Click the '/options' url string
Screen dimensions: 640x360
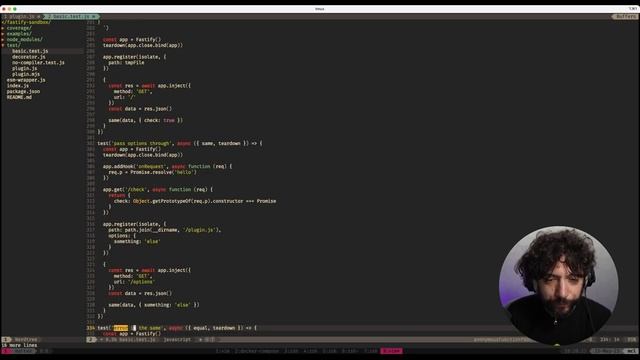click(x=141, y=282)
